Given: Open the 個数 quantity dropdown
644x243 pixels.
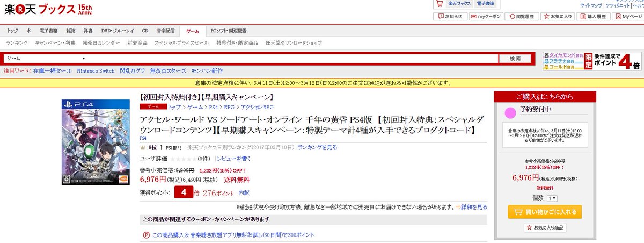Looking at the screenshot, I should tap(552, 198).
